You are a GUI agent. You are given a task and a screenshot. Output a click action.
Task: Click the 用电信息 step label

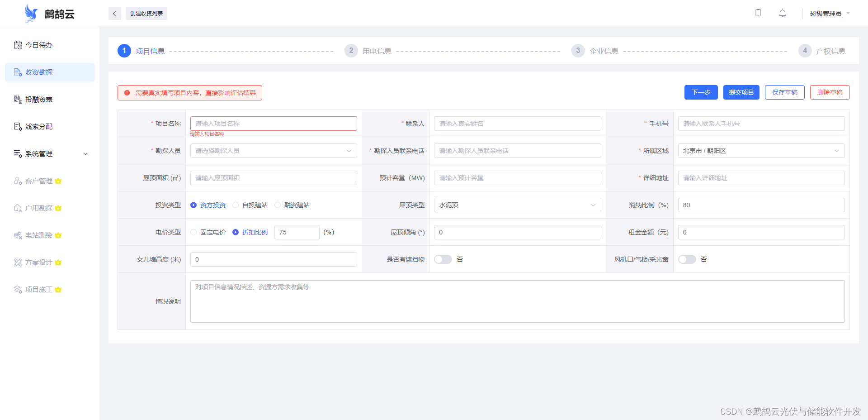tap(377, 51)
